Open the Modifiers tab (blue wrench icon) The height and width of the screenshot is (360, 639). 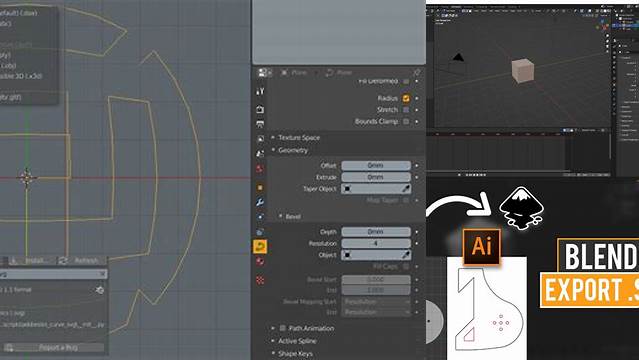point(260,202)
